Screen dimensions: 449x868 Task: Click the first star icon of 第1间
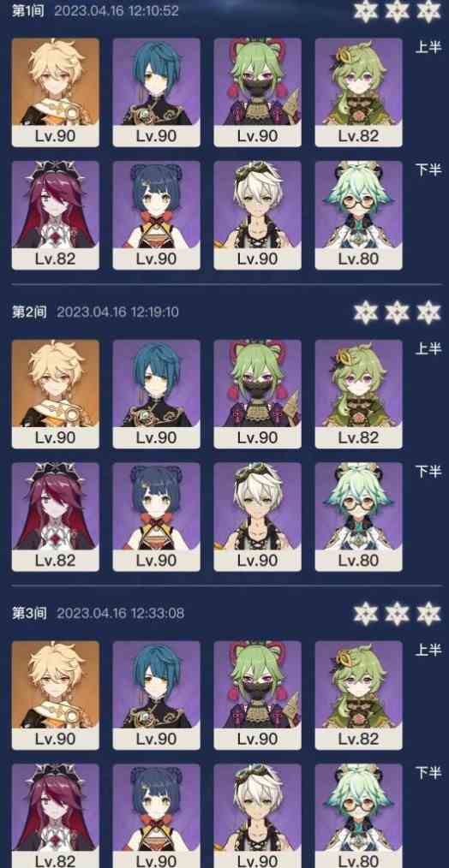tap(366, 11)
